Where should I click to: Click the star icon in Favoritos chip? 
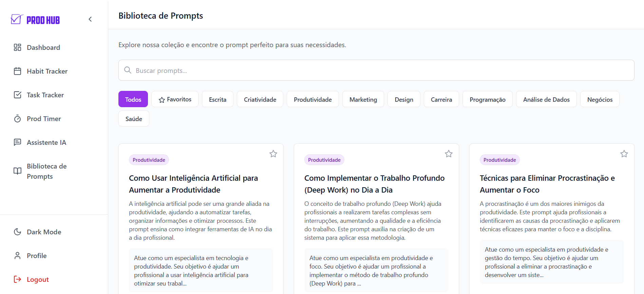[x=162, y=100]
